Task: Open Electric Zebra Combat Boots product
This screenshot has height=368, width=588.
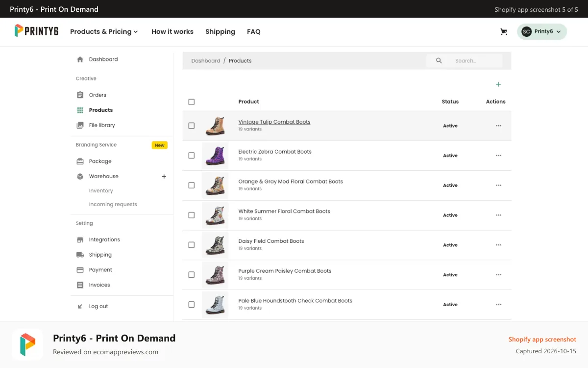Action: coord(275,152)
